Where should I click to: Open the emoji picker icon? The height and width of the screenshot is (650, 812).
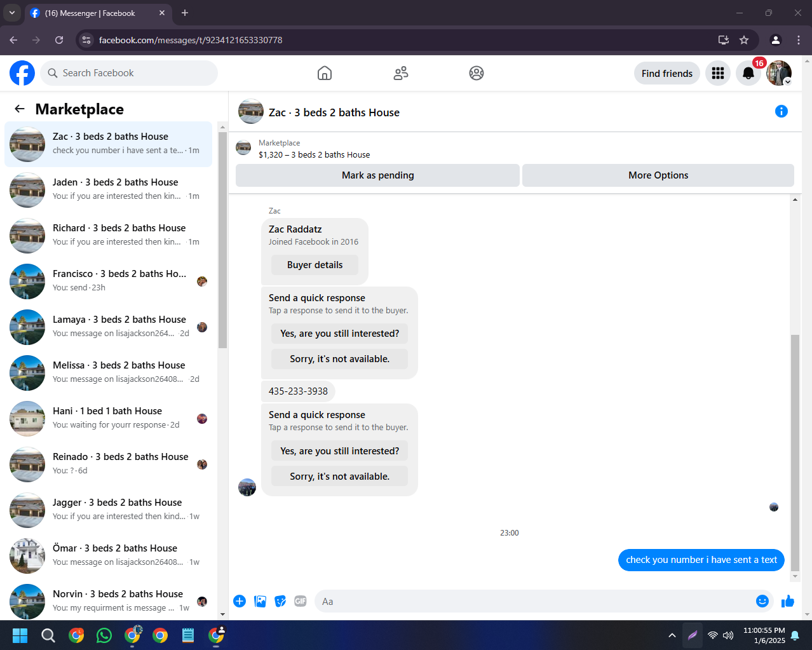tap(762, 601)
